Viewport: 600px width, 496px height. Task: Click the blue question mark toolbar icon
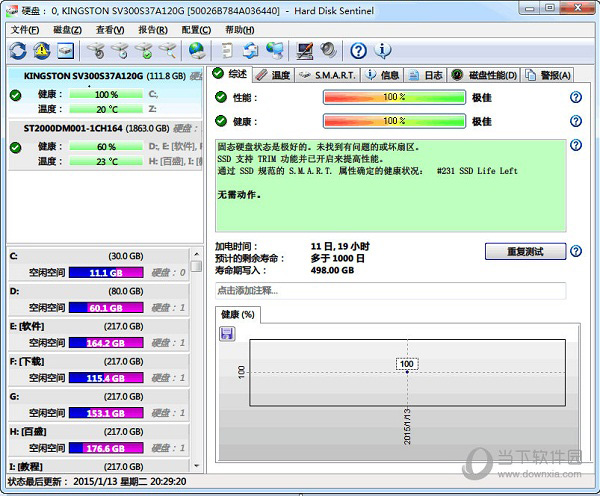(359, 51)
